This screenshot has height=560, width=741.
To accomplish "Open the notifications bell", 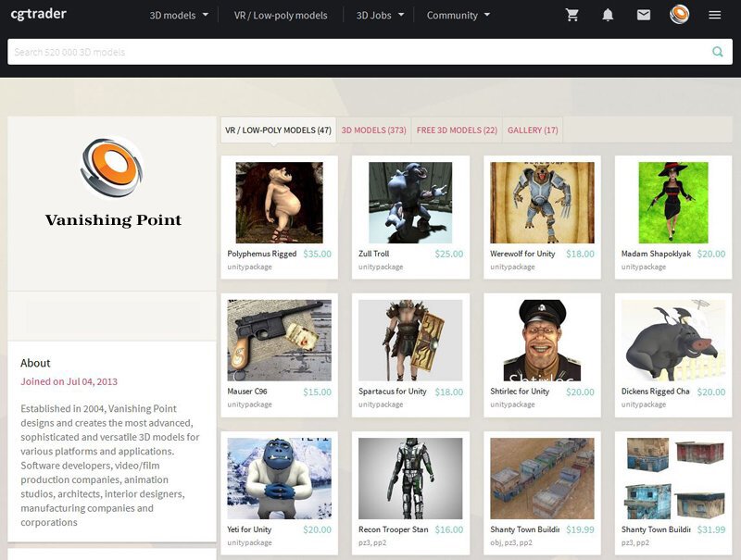I will tap(608, 15).
